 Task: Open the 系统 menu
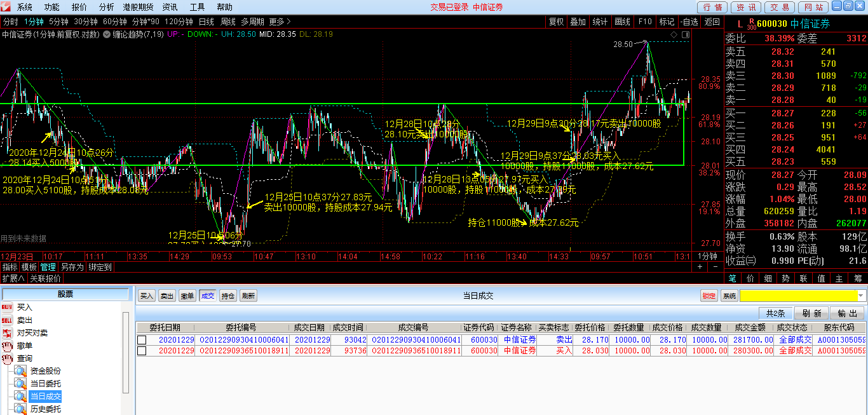pos(25,7)
